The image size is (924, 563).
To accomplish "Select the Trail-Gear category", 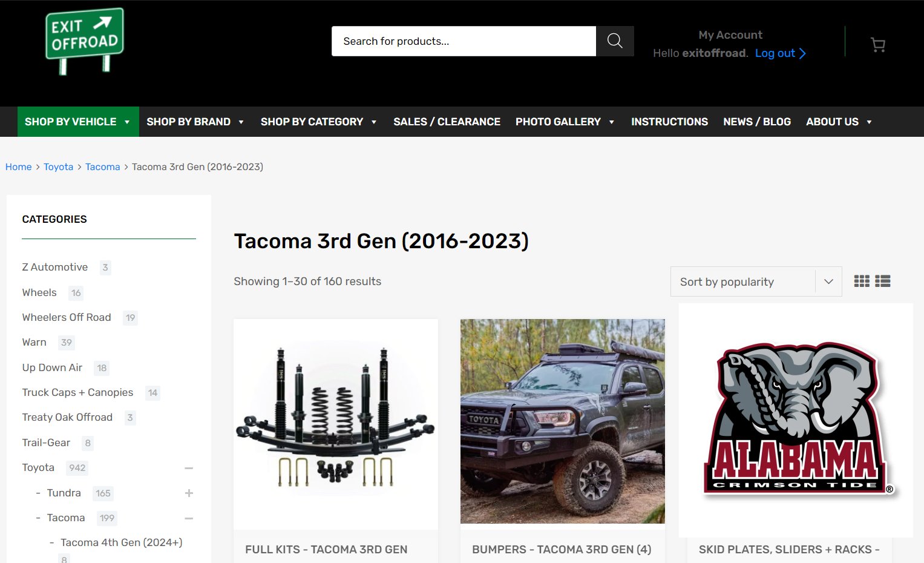I will (46, 443).
